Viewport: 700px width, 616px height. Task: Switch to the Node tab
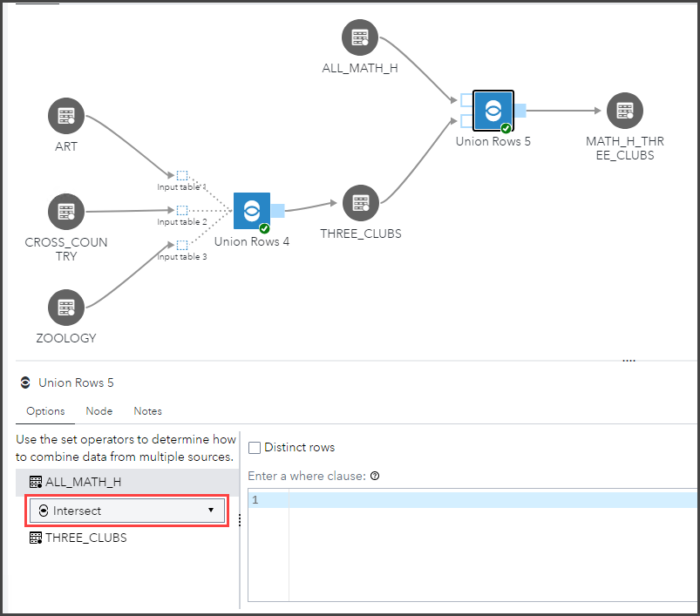coord(99,410)
